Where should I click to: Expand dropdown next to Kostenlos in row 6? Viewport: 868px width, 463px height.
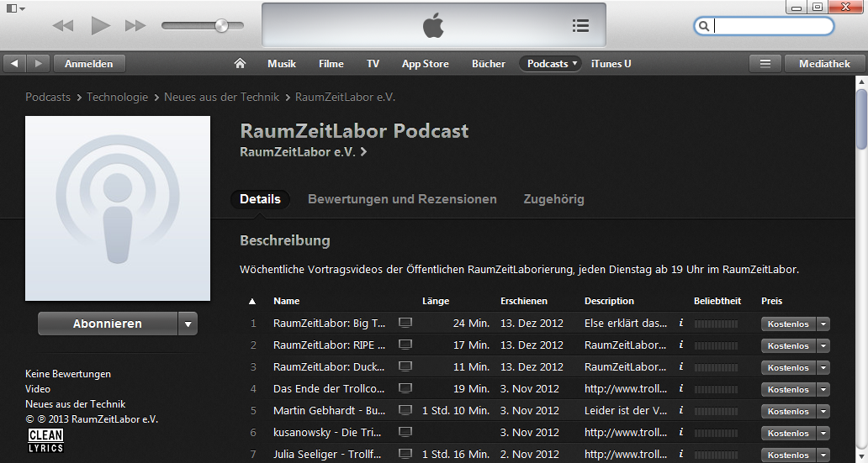pos(823,433)
